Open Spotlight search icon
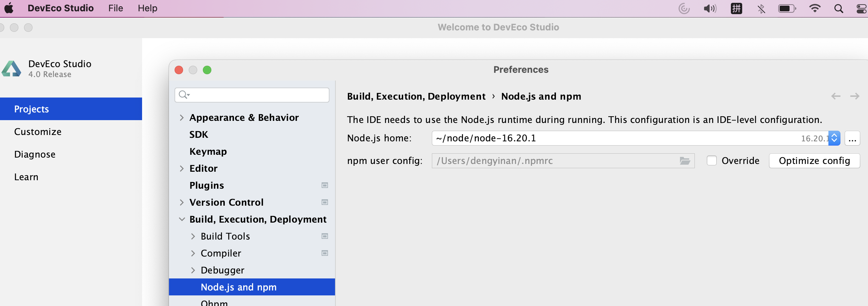The image size is (868, 306). click(839, 8)
